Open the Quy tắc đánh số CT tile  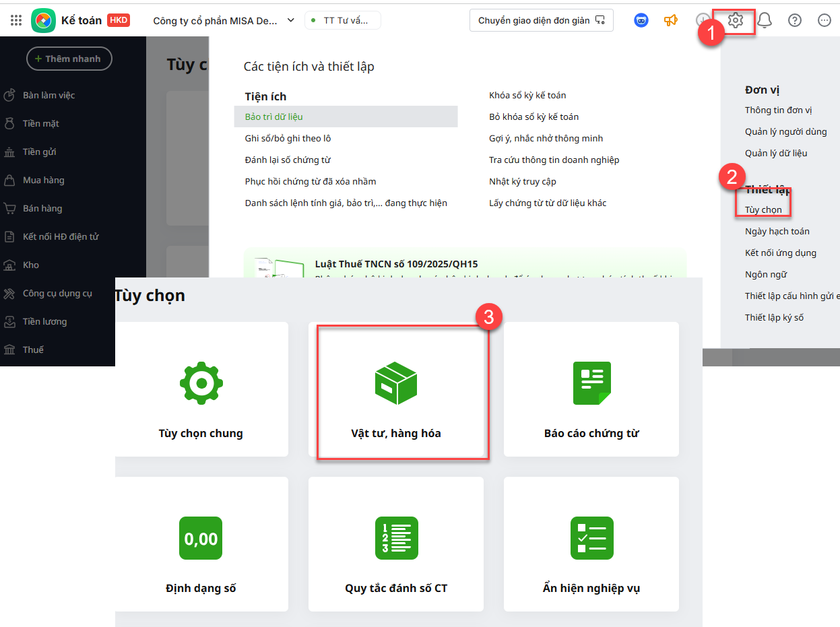pyautogui.click(x=396, y=544)
